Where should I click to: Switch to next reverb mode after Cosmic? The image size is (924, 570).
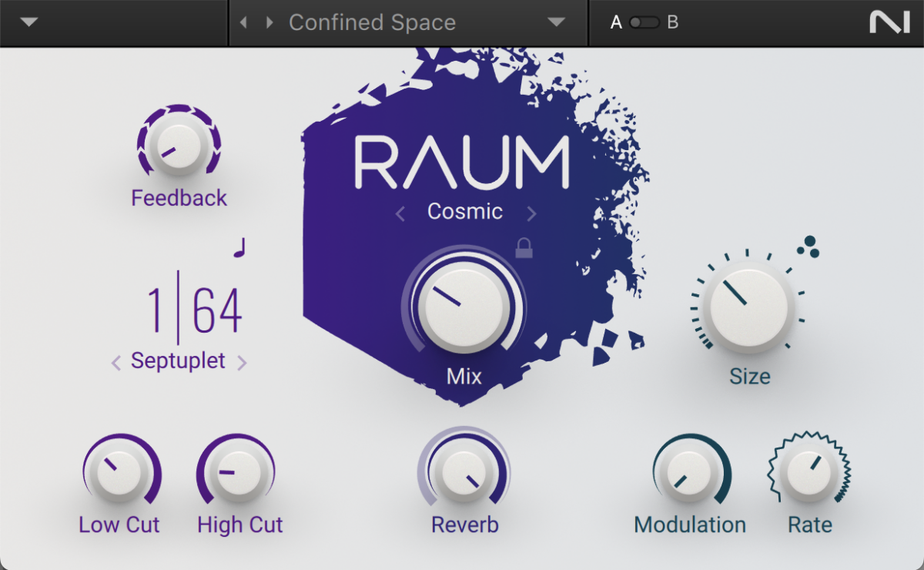531,213
